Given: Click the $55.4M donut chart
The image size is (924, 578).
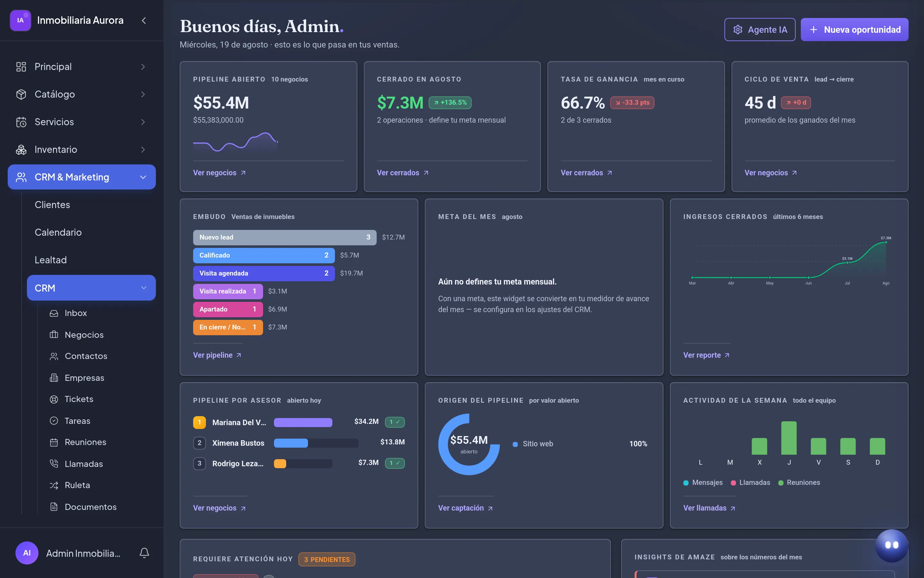Looking at the screenshot, I should coord(469,444).
